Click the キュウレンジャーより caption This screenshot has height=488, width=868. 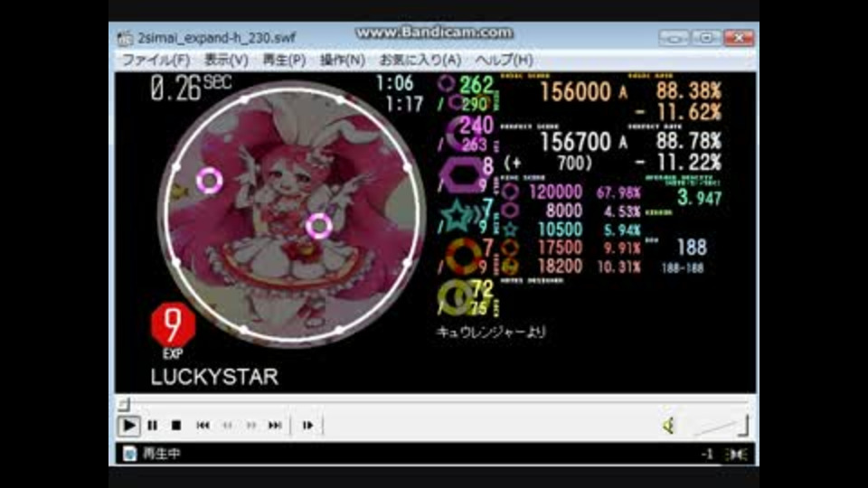[x=490, y=332]
